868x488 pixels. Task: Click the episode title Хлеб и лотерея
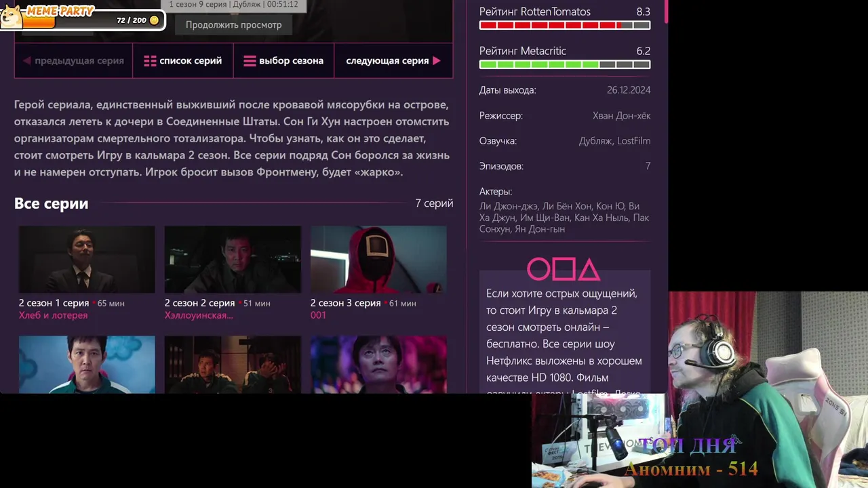53,315
